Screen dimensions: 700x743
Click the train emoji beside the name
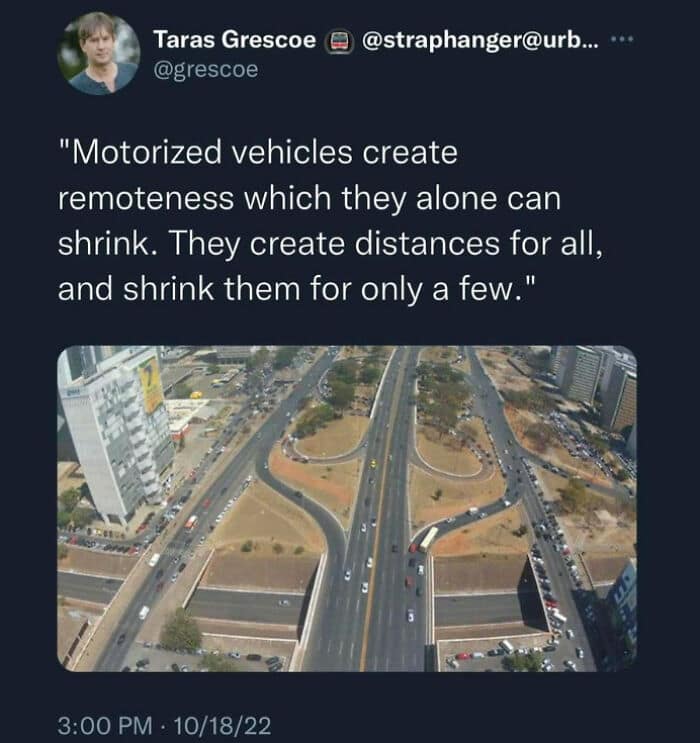tap(335, 41)
